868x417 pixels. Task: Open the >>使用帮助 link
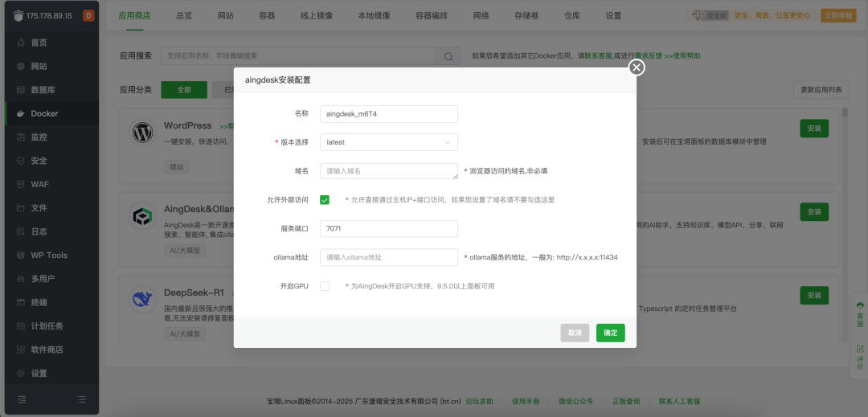(682, 56)
